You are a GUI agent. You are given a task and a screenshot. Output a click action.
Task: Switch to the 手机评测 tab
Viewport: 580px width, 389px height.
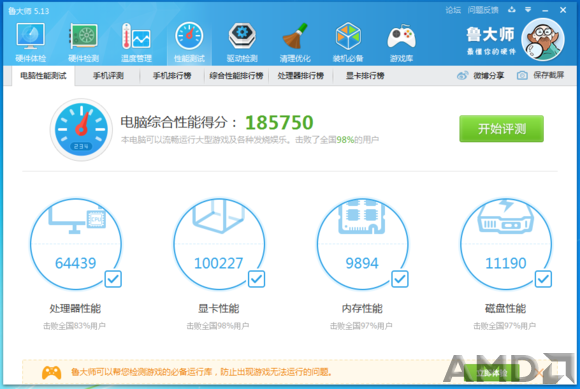108,76
